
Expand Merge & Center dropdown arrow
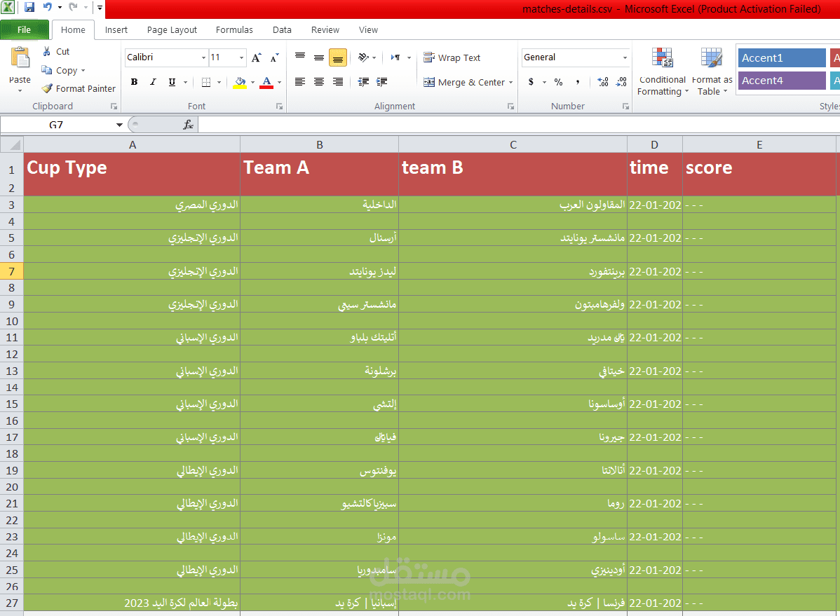511,82
